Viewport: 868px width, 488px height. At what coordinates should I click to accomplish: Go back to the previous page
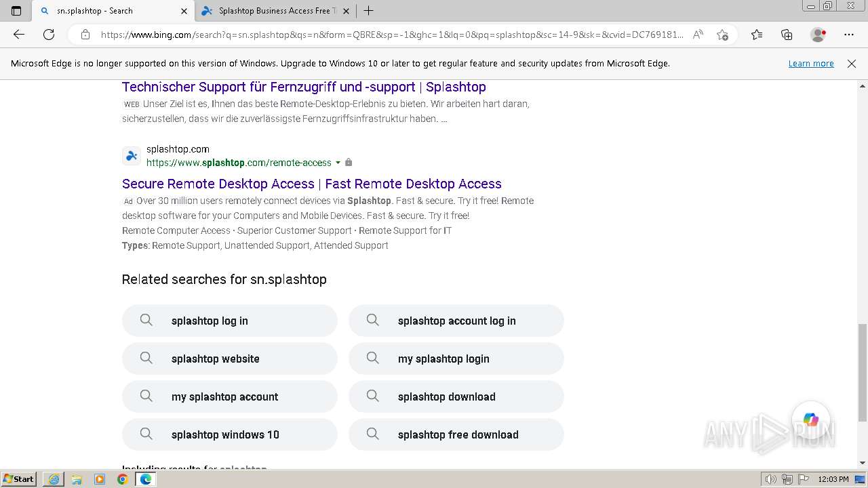pyautogui.click(x=19, y=35)
